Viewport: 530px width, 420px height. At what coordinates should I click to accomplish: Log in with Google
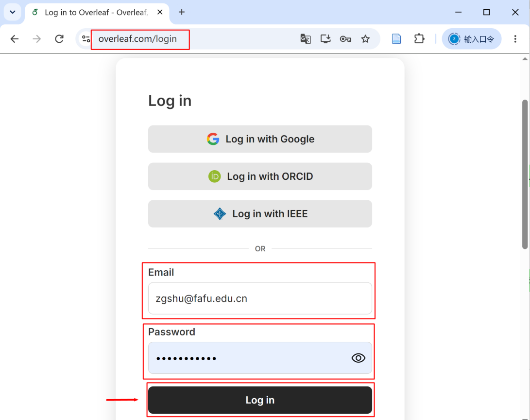[x=260, y=139]
